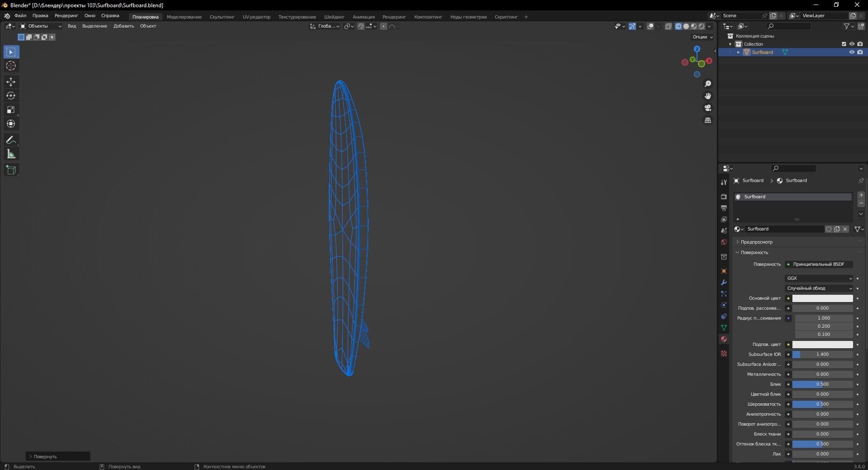Image resolution: width=868 pixels, height=470 pixels.
Task: Click the viewport pan hand icon
Action: [x=708, y=96]
